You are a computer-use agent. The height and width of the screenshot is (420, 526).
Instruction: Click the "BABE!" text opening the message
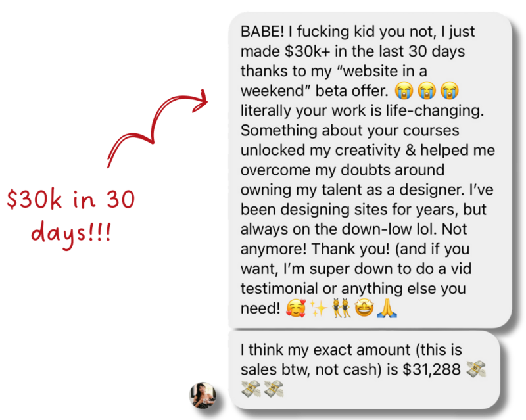[262, 32]
